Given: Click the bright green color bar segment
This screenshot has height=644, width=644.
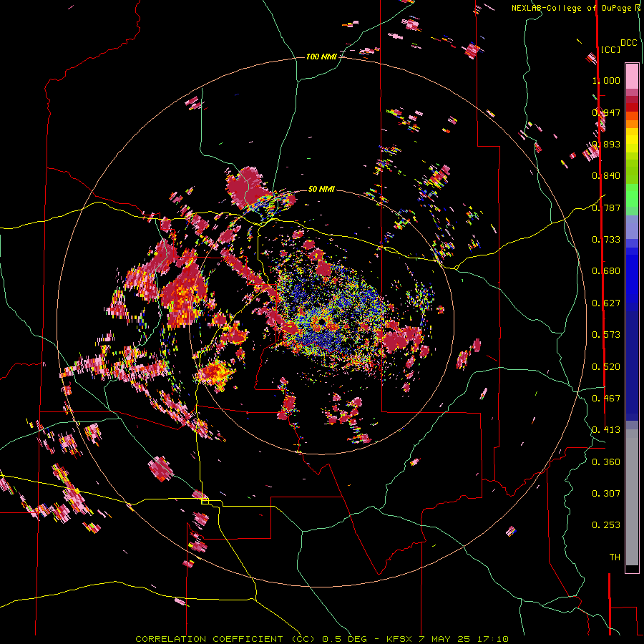Looking at the screenshot, I should point(632,195).
